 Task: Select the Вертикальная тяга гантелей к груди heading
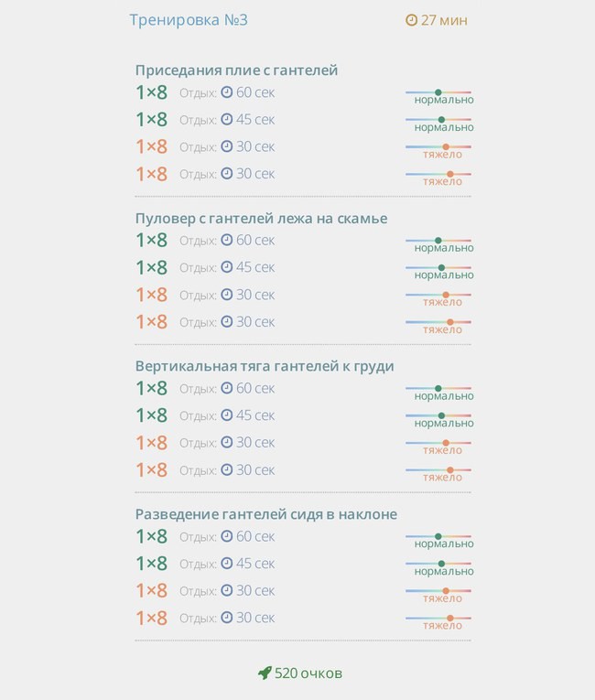[265, 366]
